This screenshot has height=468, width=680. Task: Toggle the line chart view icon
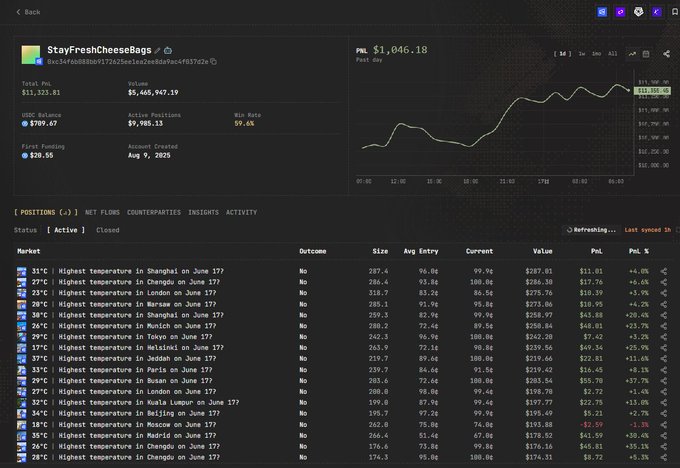pos(632,54)
